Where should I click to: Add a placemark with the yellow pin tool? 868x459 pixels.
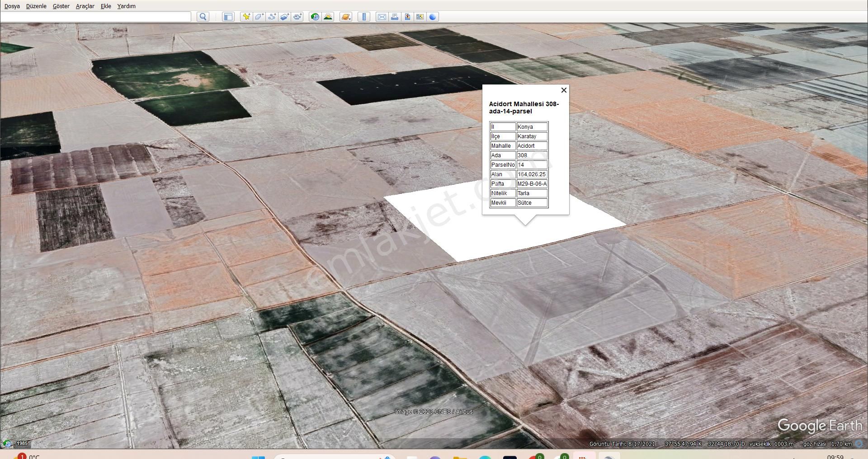[x=246, y=17]
